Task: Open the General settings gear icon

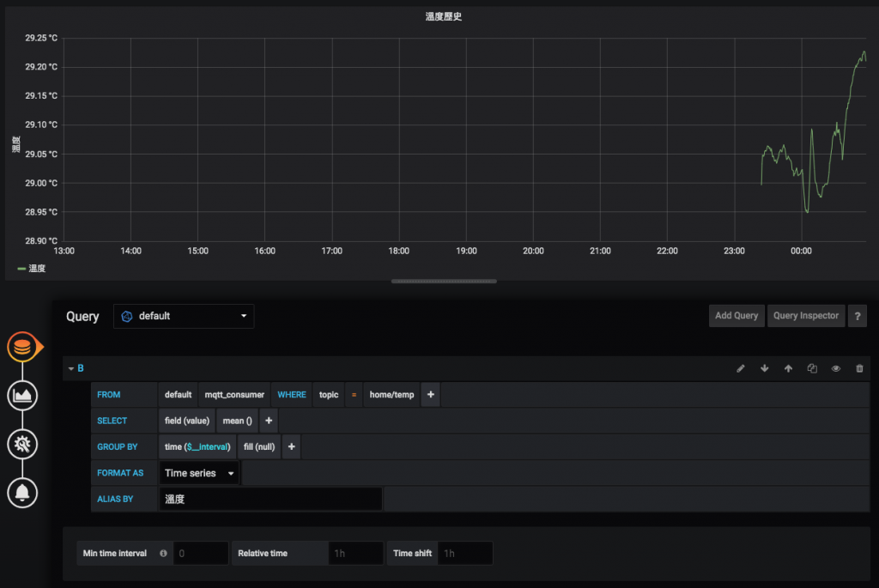Action: click(22, 445)
